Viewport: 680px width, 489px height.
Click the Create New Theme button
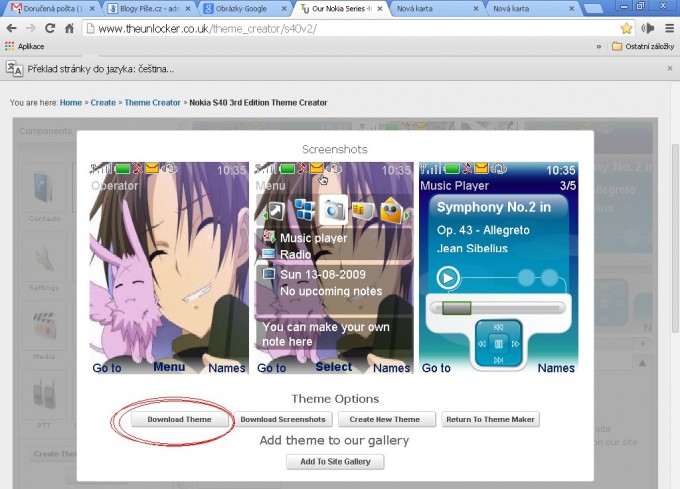click(386, 419)
